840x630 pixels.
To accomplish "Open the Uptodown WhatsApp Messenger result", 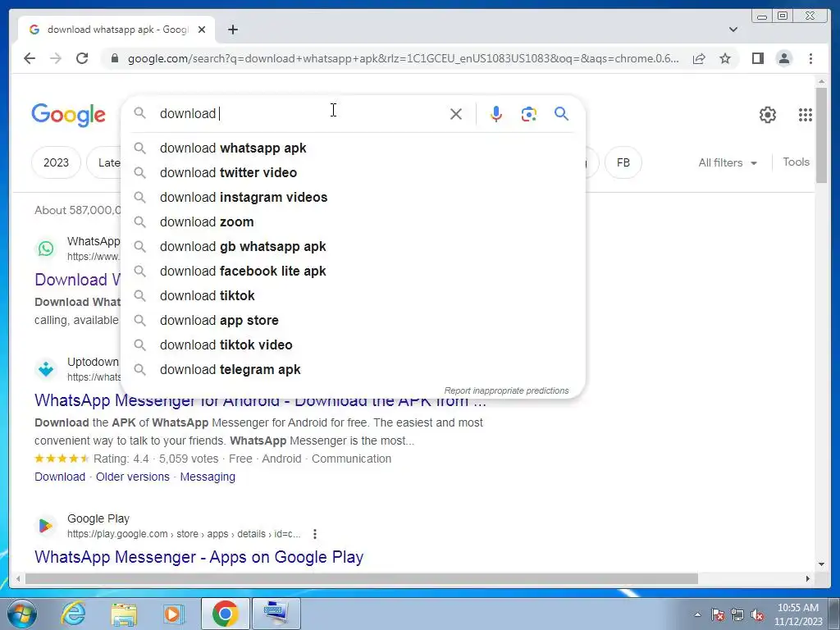I will [260, 400].
